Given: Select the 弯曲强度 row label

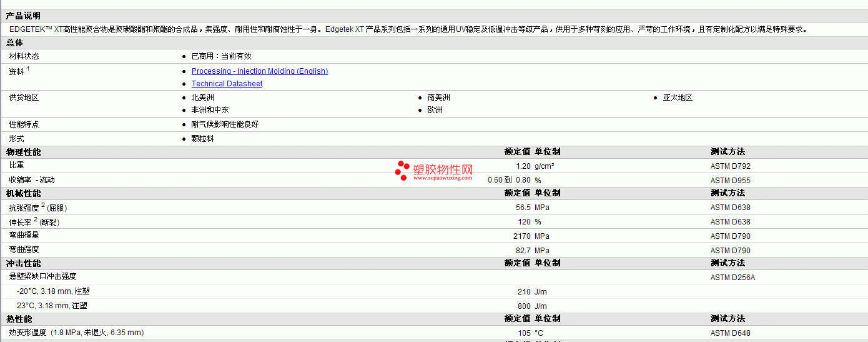Looking at the screenshot, I should tap(24, 249).
